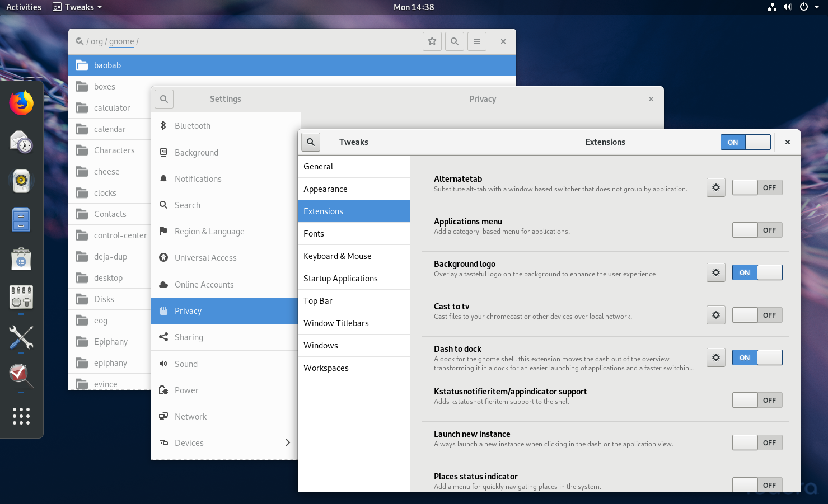Click the search icon in Settings header
Screen dimensions: 828x504
pyautogui.click(x=164, y=99)
